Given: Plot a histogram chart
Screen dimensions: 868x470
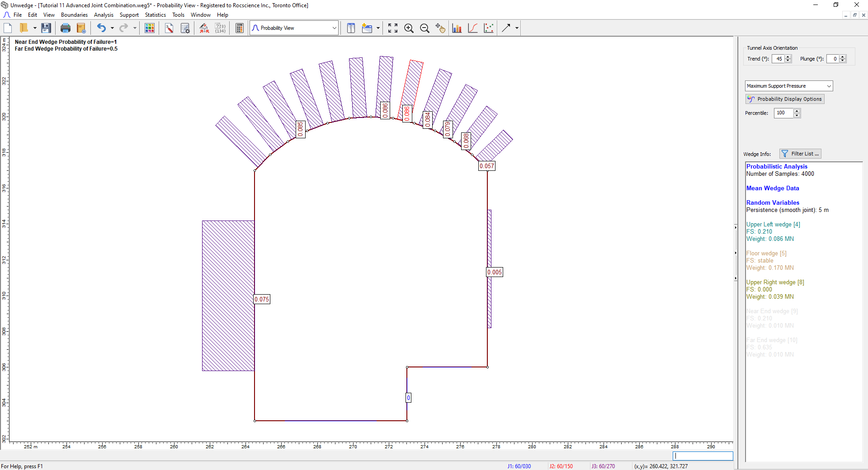Looking at the screenshot, I should pyautogui.click(x=457, y=28).
